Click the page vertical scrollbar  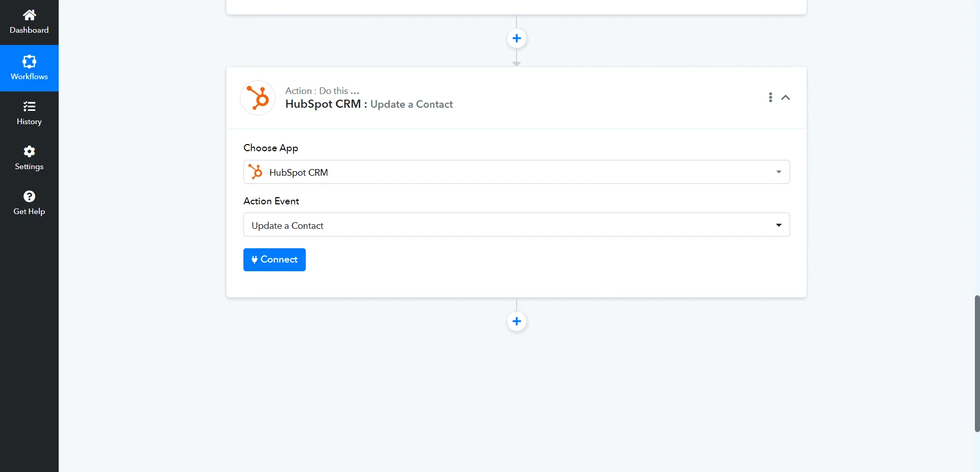pos(977,364)
